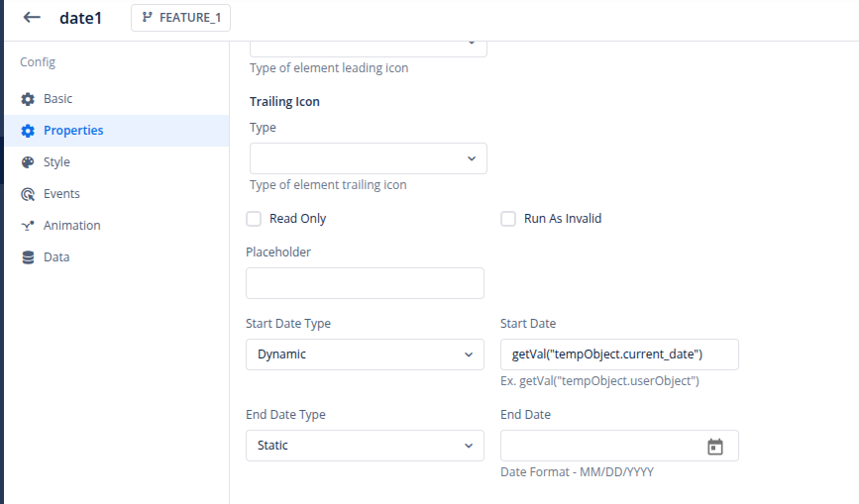Click the back arrow icon
This screenshot has height=504, width=859.
click(32, 18)
